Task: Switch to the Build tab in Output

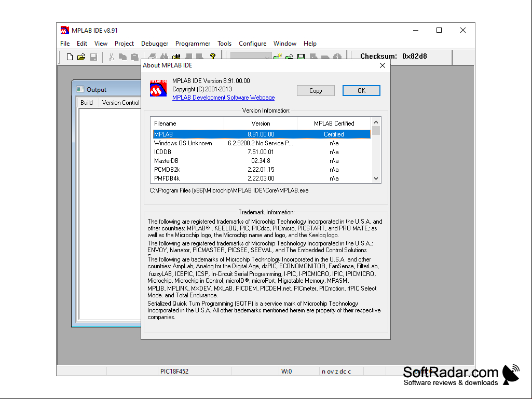Action: point(87,102)
